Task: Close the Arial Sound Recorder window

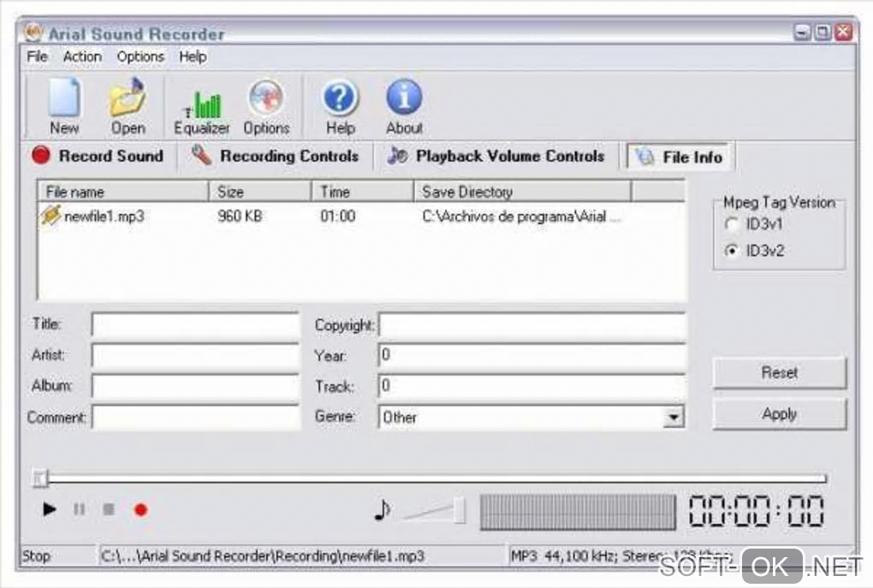Action: click(x=844, y=33)
